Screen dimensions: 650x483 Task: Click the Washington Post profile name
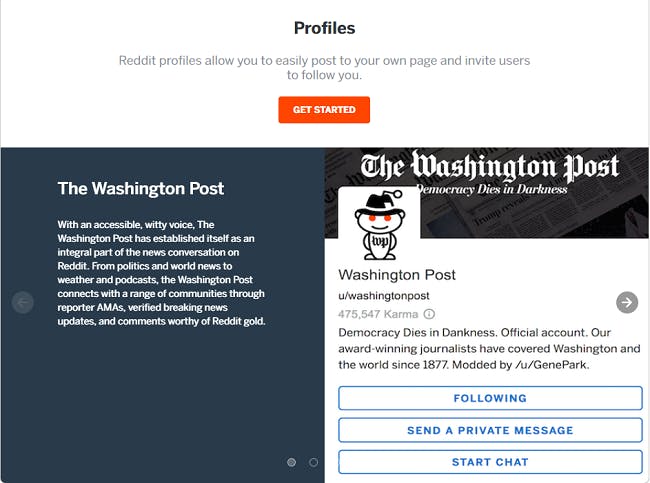(397, 274)
